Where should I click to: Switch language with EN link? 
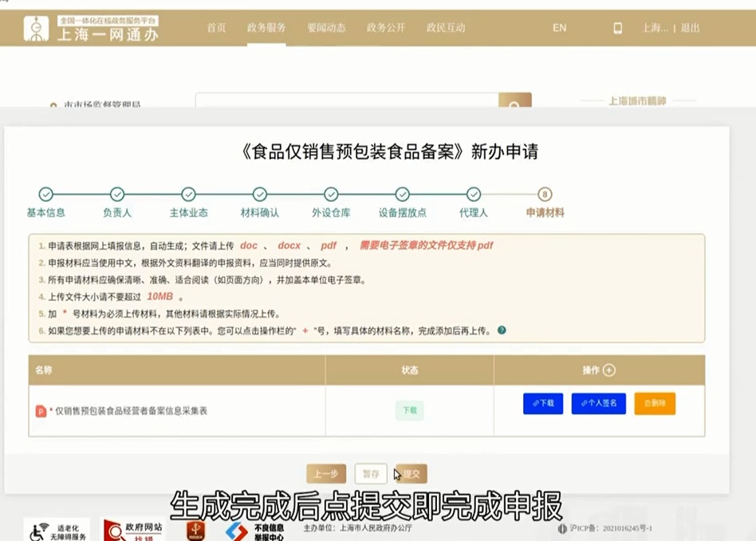click(x=559, y=28)
